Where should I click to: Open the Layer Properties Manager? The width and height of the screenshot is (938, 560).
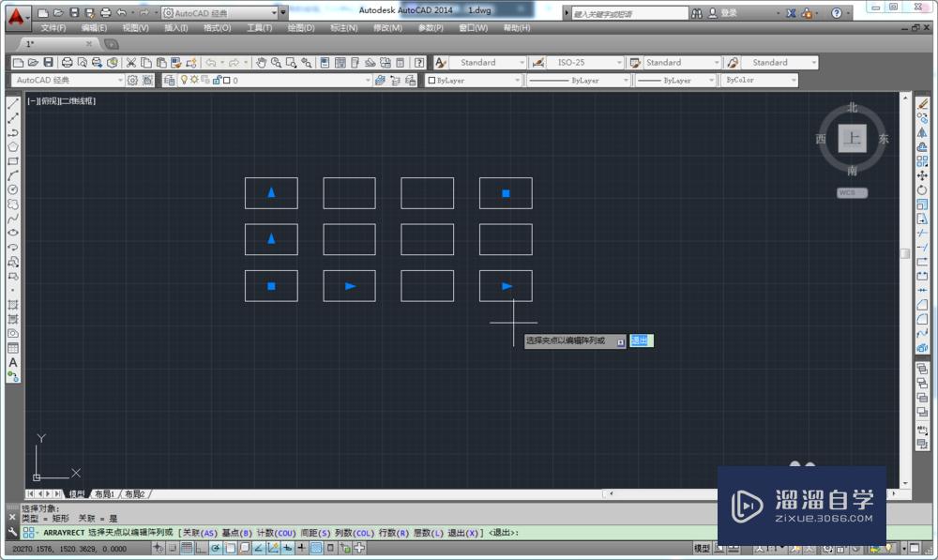[x=170, y=81]
